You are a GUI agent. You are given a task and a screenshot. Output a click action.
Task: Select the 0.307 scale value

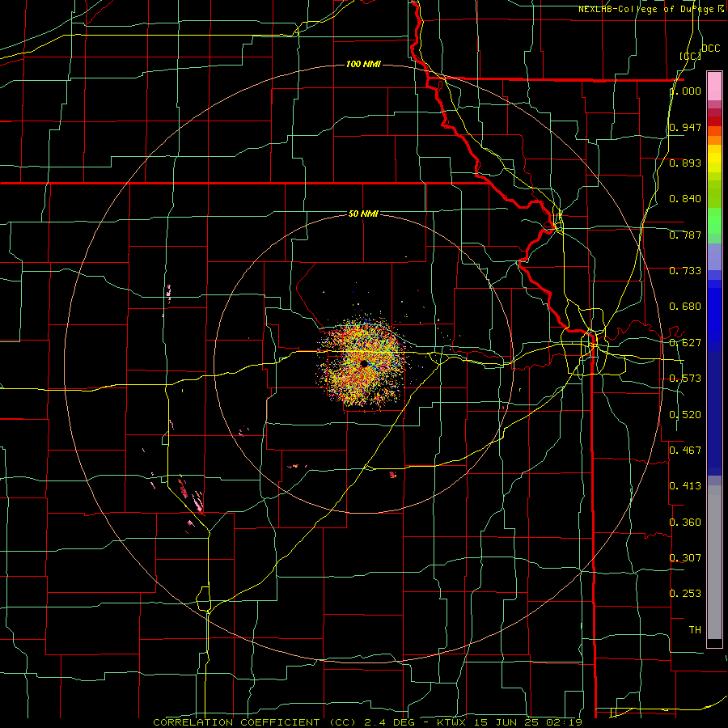coord(685,557)
